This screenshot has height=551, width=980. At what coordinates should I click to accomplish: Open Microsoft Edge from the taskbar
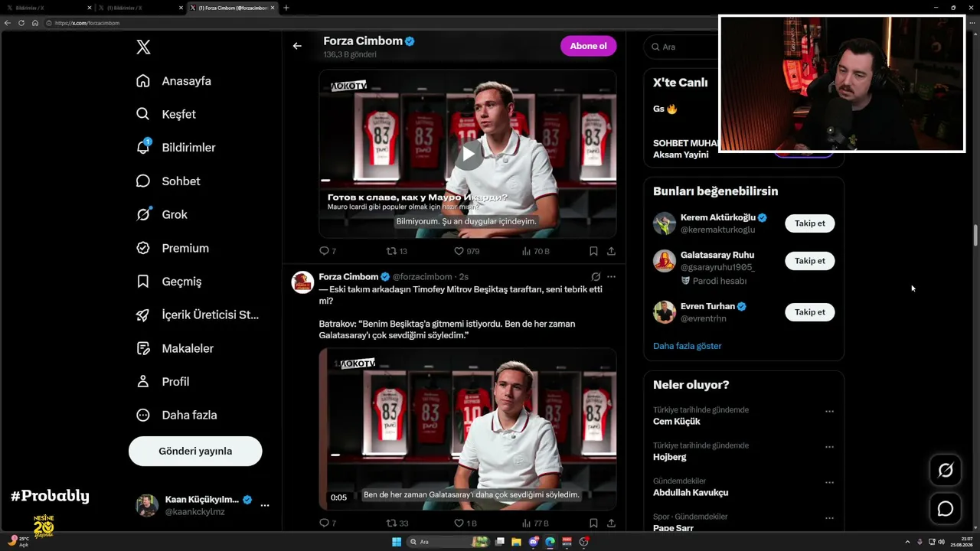point(550,542)
